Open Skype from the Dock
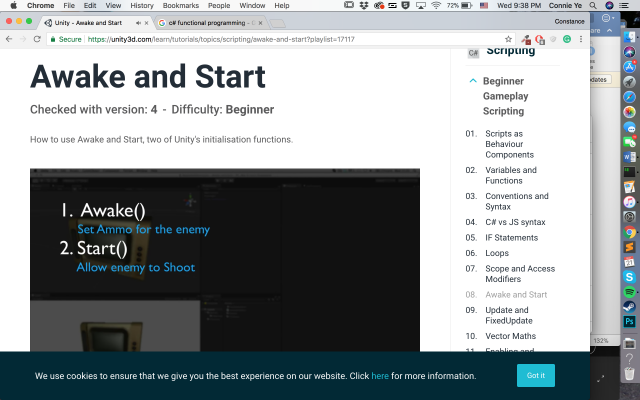This screenshot has height=400, width=640. tap(629, 277)
